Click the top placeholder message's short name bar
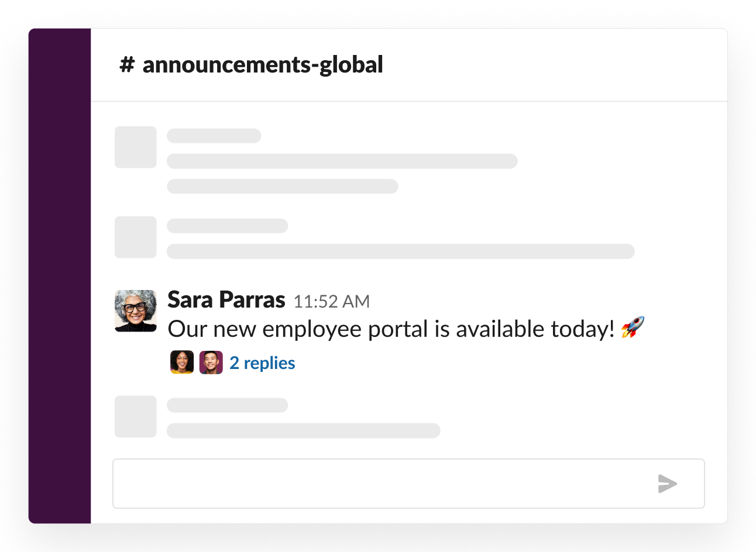This screenshot has width=756, height=552. 214,136
